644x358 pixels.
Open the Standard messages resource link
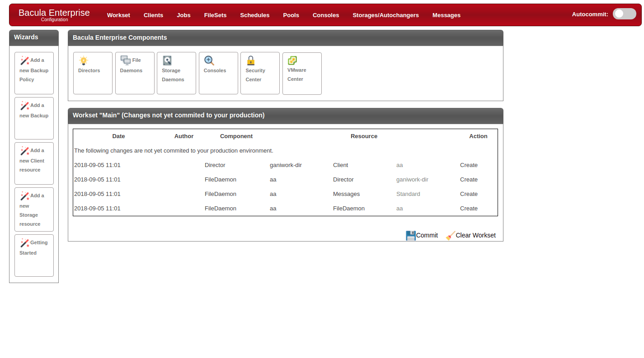coord(408,194)
